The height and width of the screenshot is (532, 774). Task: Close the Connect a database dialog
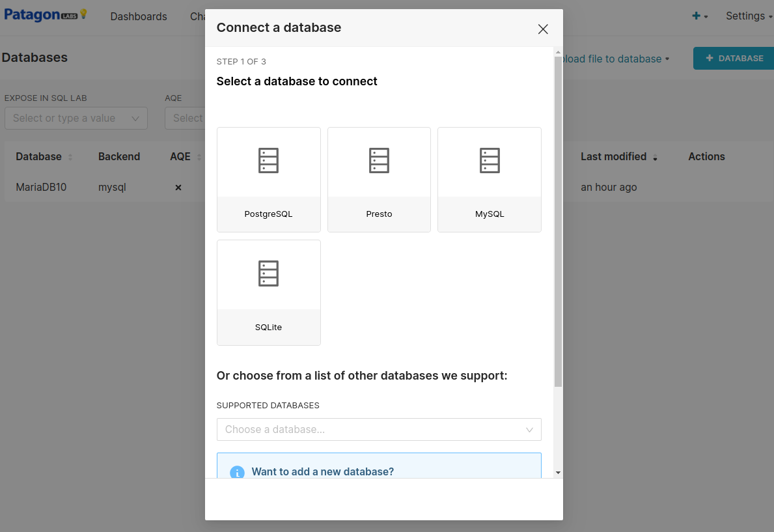pyautogui.click(x=543, y=29)
